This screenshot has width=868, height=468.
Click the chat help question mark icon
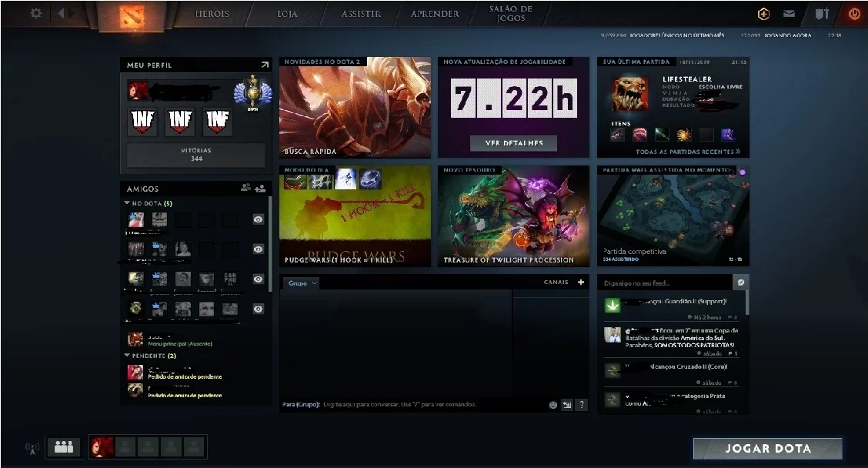tap(581, 405)
